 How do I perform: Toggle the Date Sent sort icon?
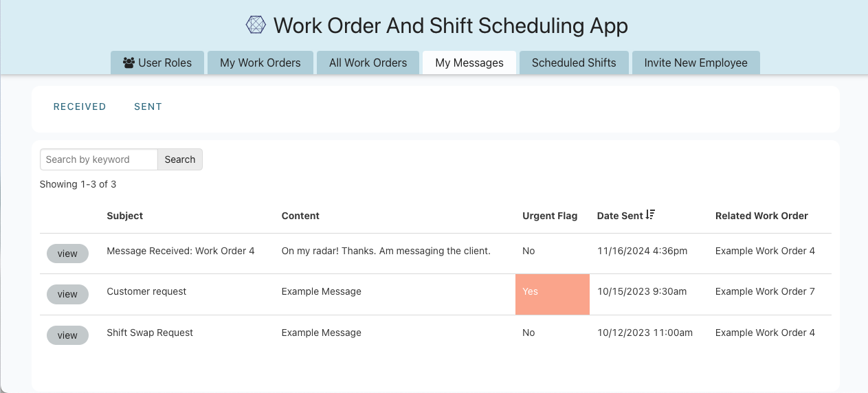click(x=650, y=215)
